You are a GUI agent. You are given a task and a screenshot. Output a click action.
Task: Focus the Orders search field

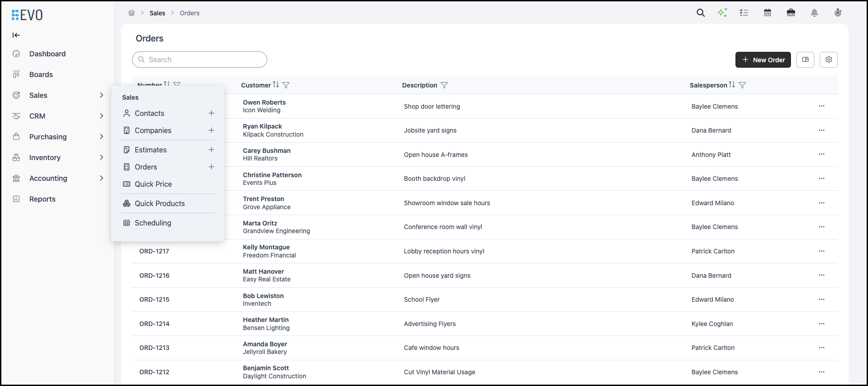coord(200,60)
